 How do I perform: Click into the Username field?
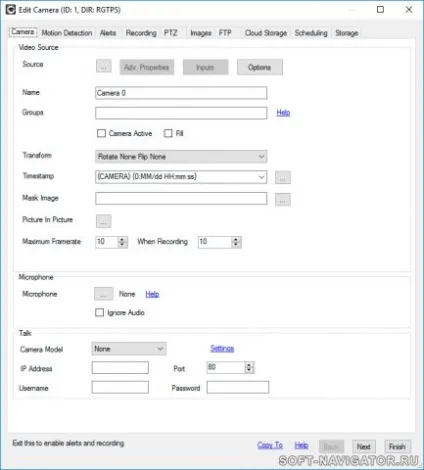(x=120, y=387)
